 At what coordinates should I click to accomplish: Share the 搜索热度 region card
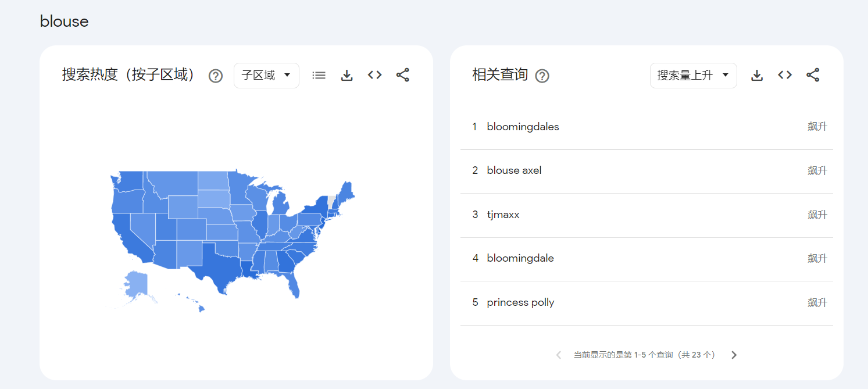point(403,75)
